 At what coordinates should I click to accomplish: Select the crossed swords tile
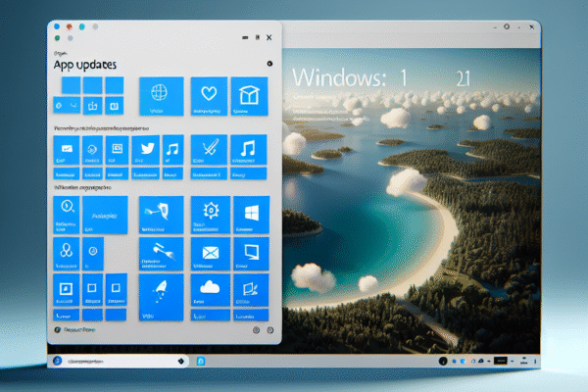[x=208, y=153]
